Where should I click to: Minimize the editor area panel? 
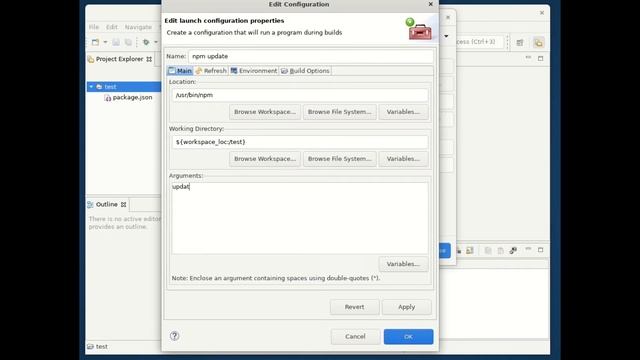[x=528, y=58]
